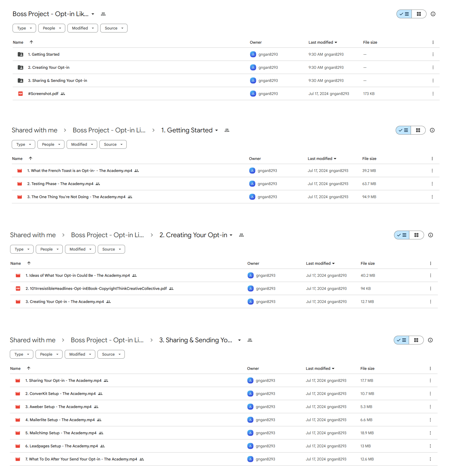Expand Boss Project - Opt-in Lik... title dropdown
Screen dimensions: 450x476
coord(93,14)
